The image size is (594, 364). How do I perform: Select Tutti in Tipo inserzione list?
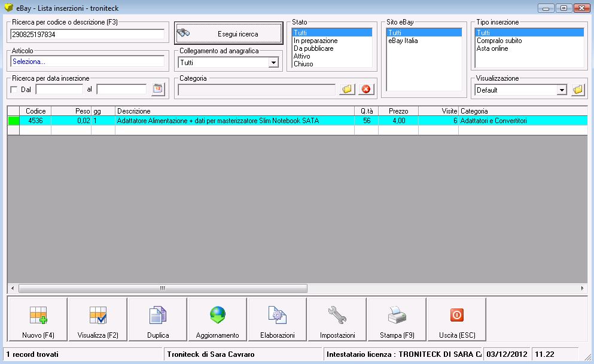pos(529,32)
